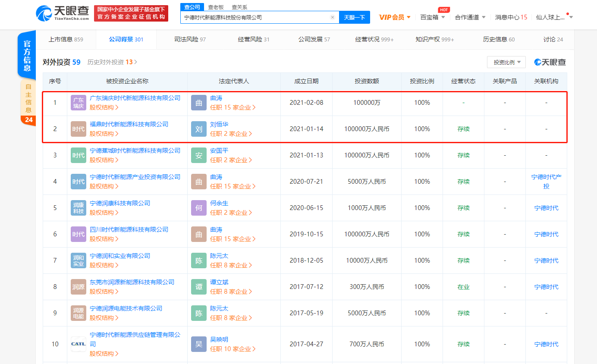Select the 查老板 search mode tab

216,7
